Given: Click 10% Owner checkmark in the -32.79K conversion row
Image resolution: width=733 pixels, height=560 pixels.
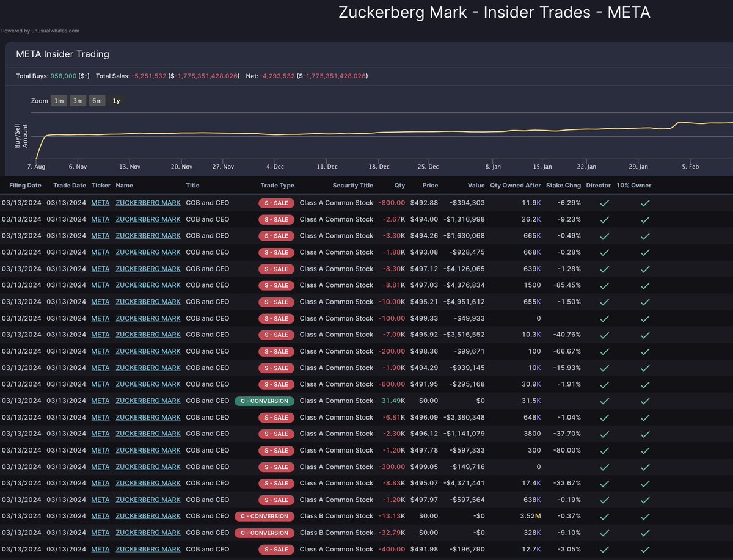Looking at the screenshot, I should coord(645,533).
